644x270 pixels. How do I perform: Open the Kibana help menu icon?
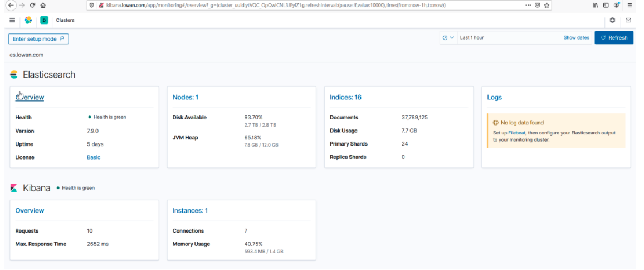coord(613,20)
